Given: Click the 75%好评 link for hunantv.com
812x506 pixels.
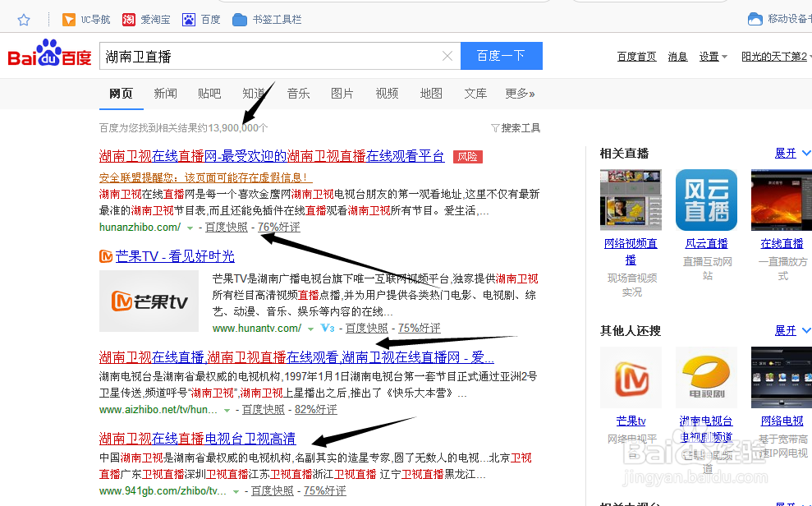Looking at the screenshot, I should (x=419, y=328).
